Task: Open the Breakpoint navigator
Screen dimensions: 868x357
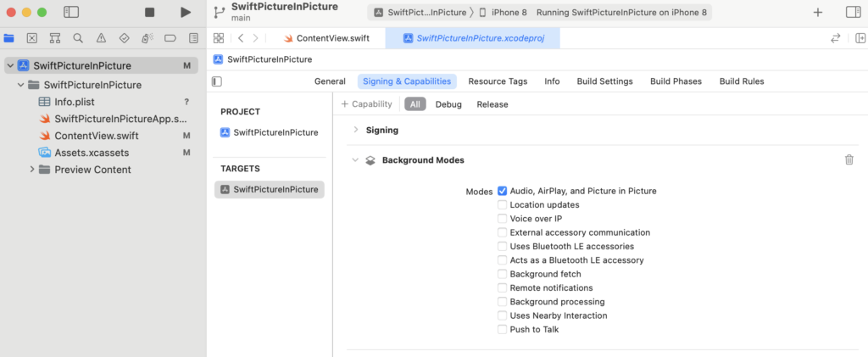Action: point(170,38)
